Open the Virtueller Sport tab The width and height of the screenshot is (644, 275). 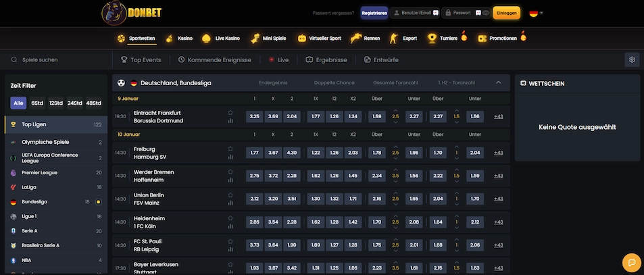pyautogui.click(x=320, y=39)
